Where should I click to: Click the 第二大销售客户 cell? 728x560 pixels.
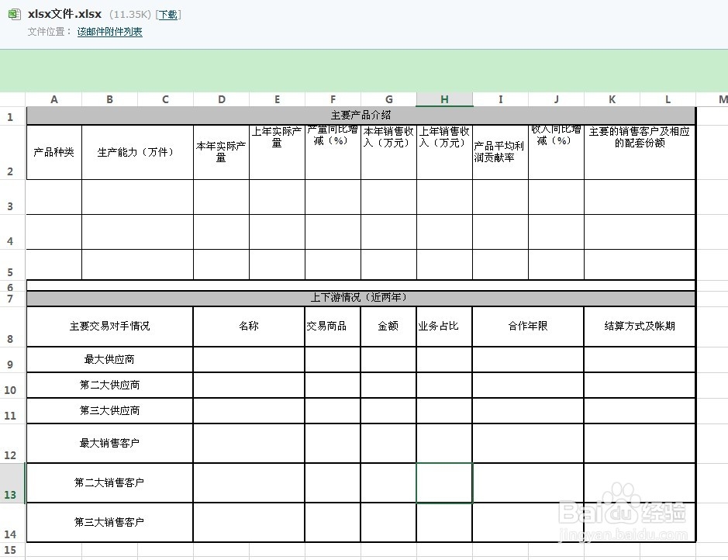click(x=109, y=482)
